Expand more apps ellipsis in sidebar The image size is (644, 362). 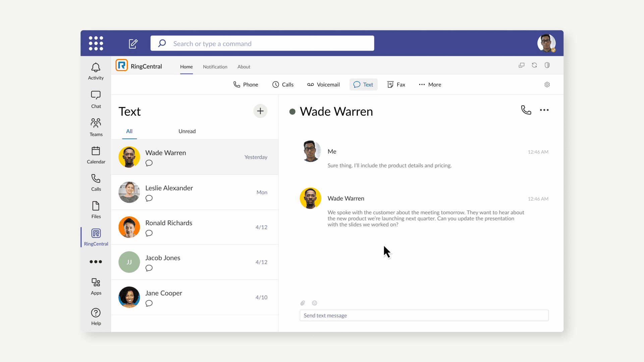96,262
